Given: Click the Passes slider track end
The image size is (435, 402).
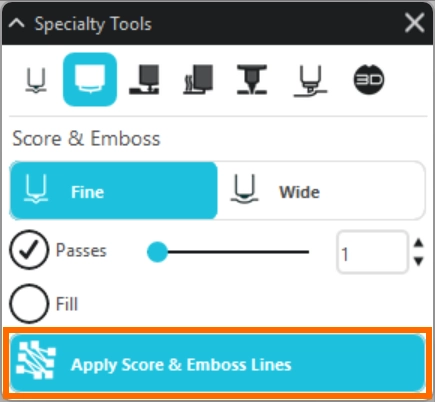Looking at the screenshot, I should tap(307, 252).
